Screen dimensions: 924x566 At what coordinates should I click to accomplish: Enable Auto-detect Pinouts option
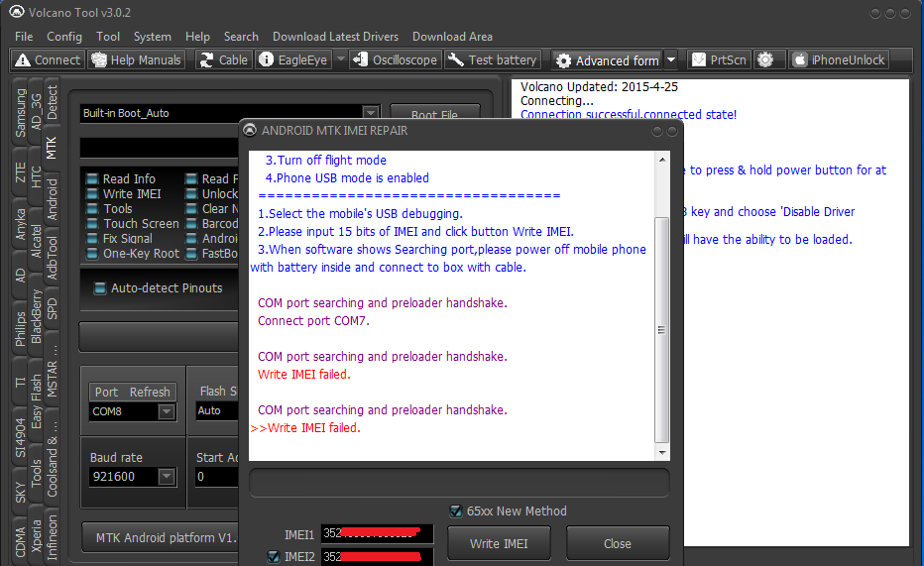(100, 288)
